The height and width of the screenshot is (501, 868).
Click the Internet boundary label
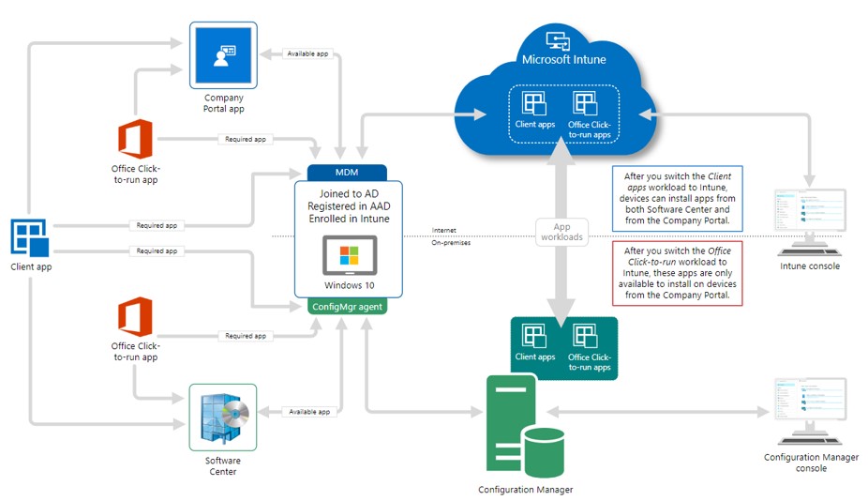[x=444, y=230]
